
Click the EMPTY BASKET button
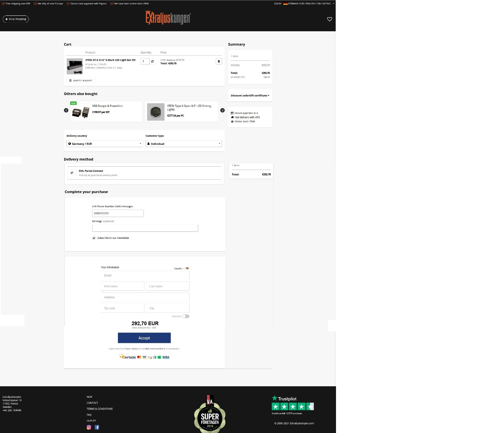point(81,81)
